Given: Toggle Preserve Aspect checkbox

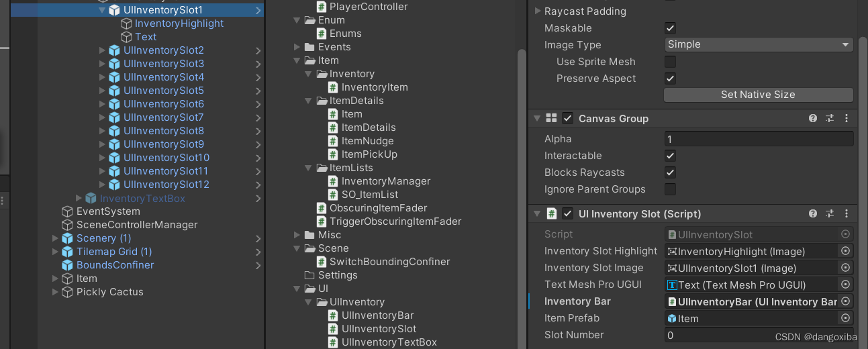Looking at the screenshot, I should pos(670,79).
